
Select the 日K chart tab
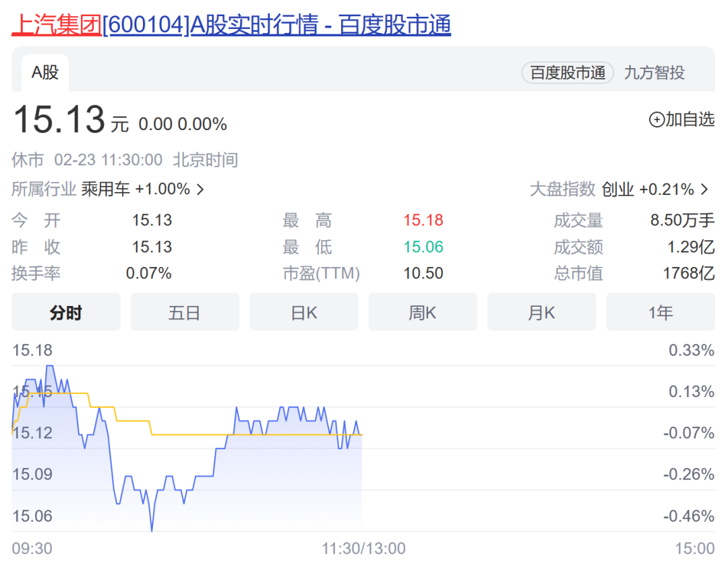pyautogui.click(x=303, y=312)
